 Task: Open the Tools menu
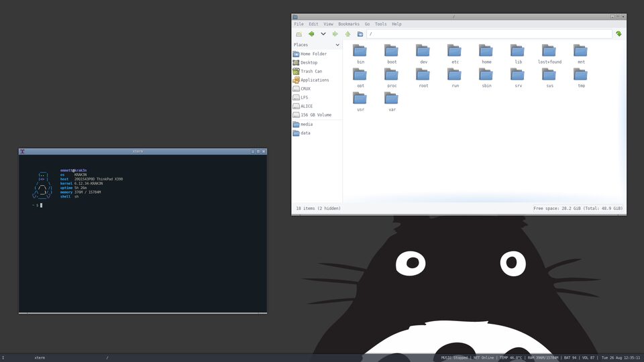point(381,24)
